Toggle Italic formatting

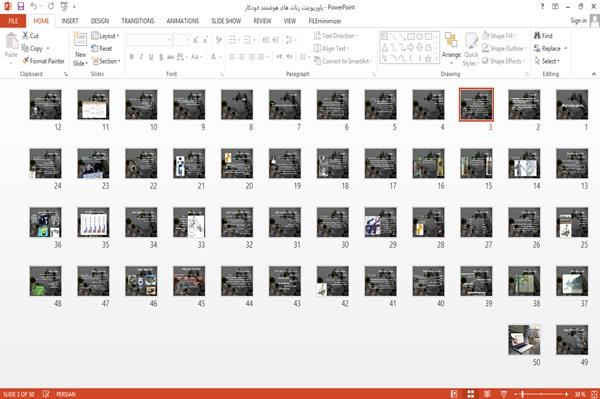(141, 57)
